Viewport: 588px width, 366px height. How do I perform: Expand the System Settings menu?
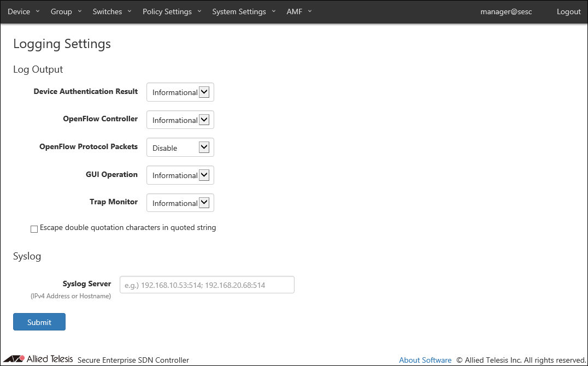(x=244, y=11)
